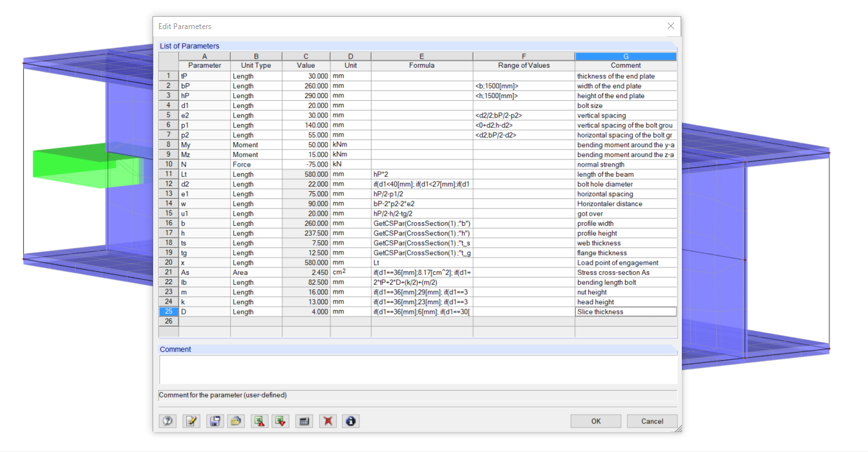This screenshot has width=868, height=452.
Task: Click the Value cell showing 580.000 for Lt
Action: click(x=306, y=174)
